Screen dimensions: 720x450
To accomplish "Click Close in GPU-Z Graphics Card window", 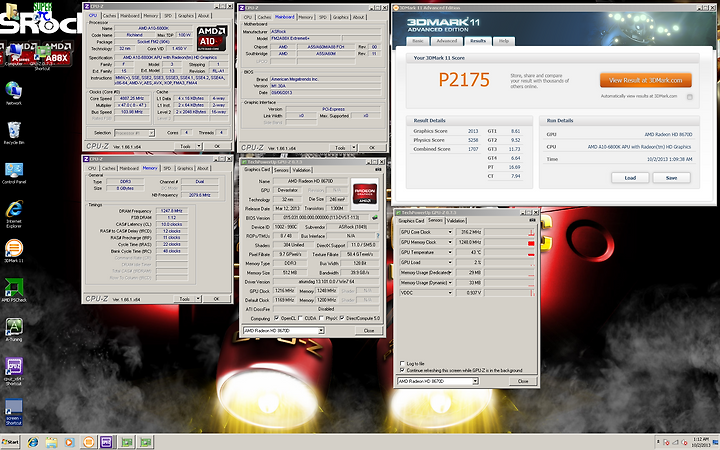I will click(x=369, y=331).
